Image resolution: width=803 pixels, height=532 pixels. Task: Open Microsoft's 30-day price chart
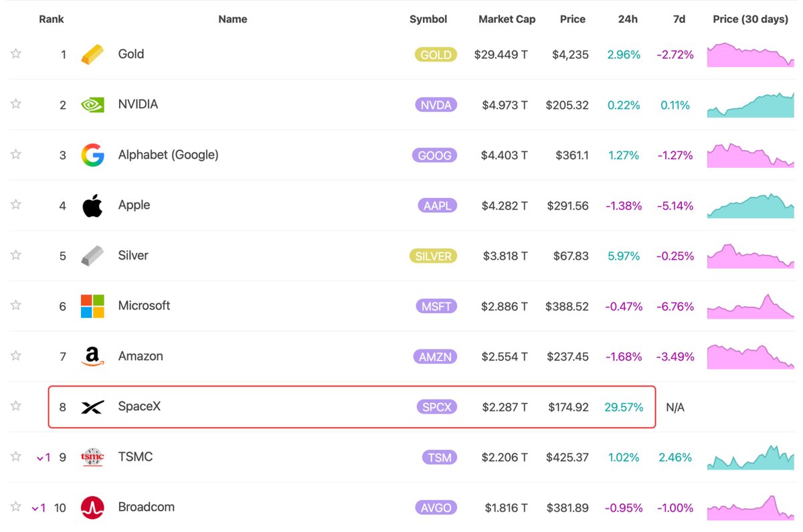click(x=751, y=306)
